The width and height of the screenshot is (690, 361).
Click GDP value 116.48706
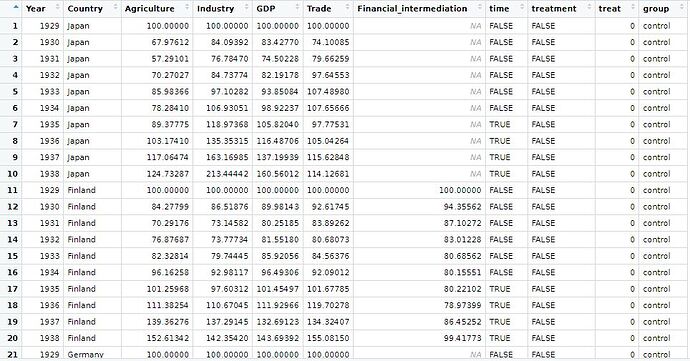[x=278, y=141]
